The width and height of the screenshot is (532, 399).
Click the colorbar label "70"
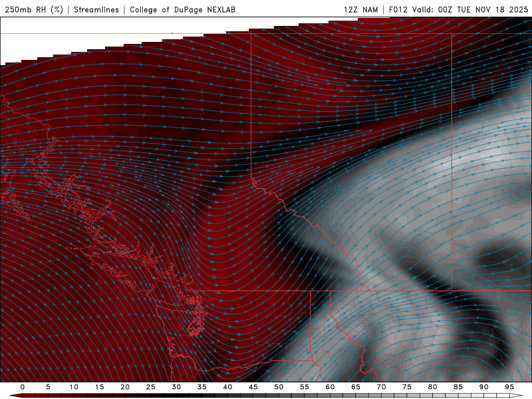[x=381, y=387]
